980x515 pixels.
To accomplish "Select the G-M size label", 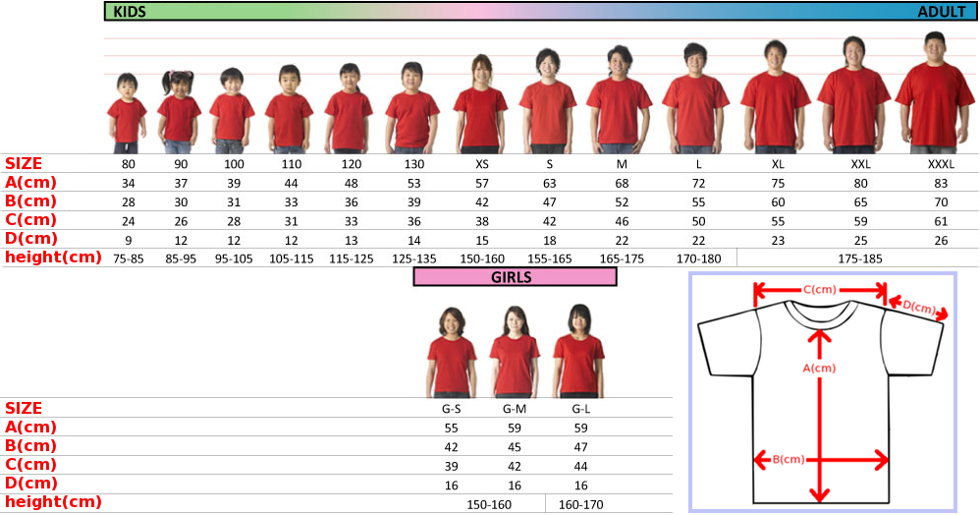I will click(x=515, y=409).
